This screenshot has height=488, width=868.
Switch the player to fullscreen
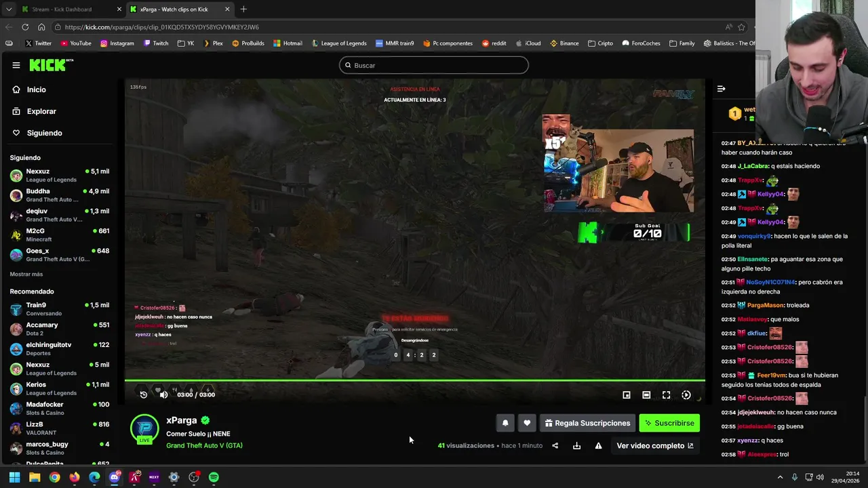click(x=667, y=395)
